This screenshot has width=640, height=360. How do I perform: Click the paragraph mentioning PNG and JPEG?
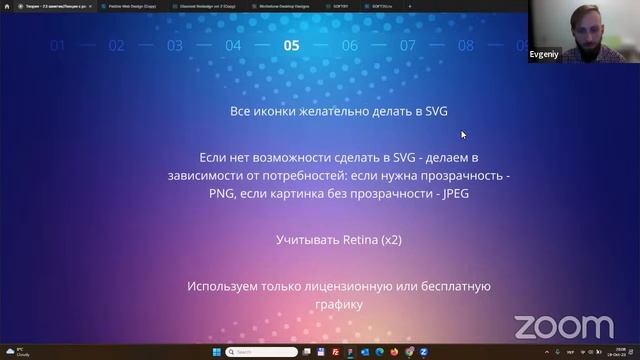point(339,176)
